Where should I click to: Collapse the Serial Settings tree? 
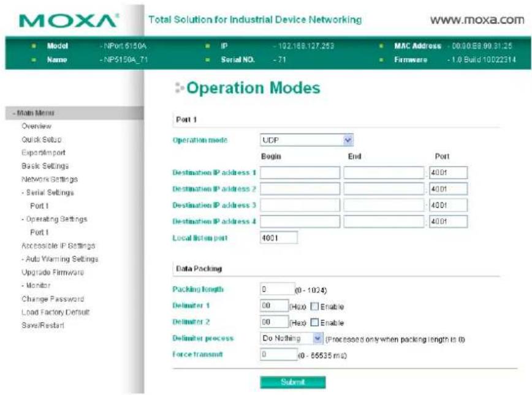pyautogui.click(x=48, y=192)
